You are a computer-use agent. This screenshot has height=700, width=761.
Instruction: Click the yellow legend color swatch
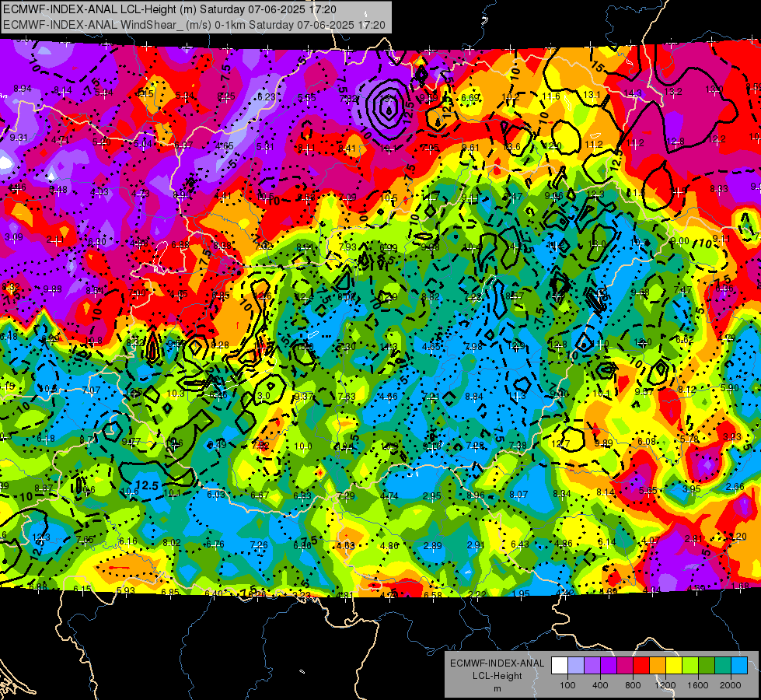pos(674,666)
